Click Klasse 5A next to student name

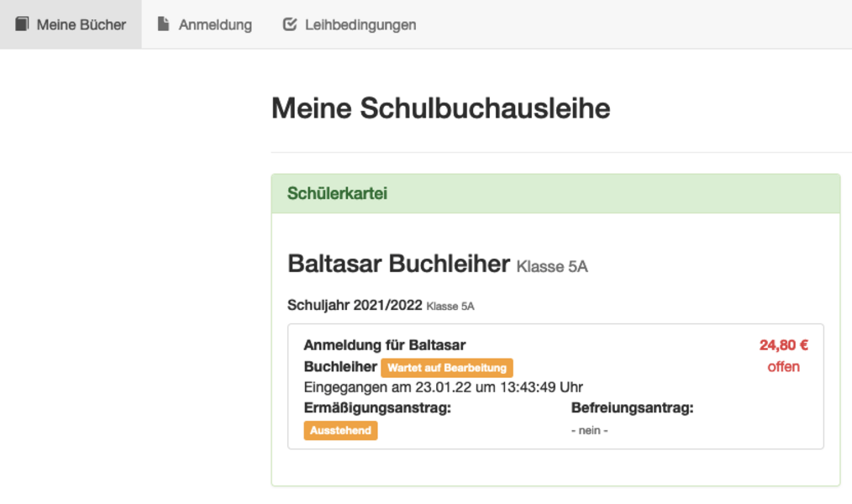click(x=552, y=267)
